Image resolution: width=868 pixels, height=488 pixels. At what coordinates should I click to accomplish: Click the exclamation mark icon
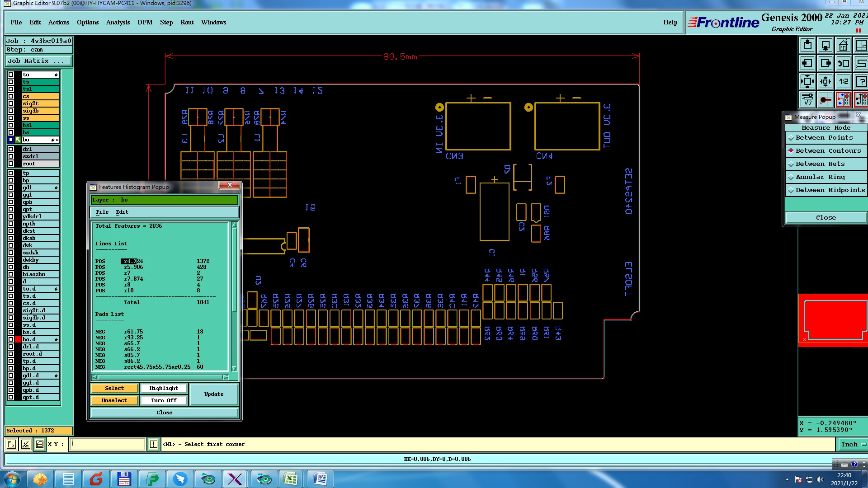[x=154, y=444]
